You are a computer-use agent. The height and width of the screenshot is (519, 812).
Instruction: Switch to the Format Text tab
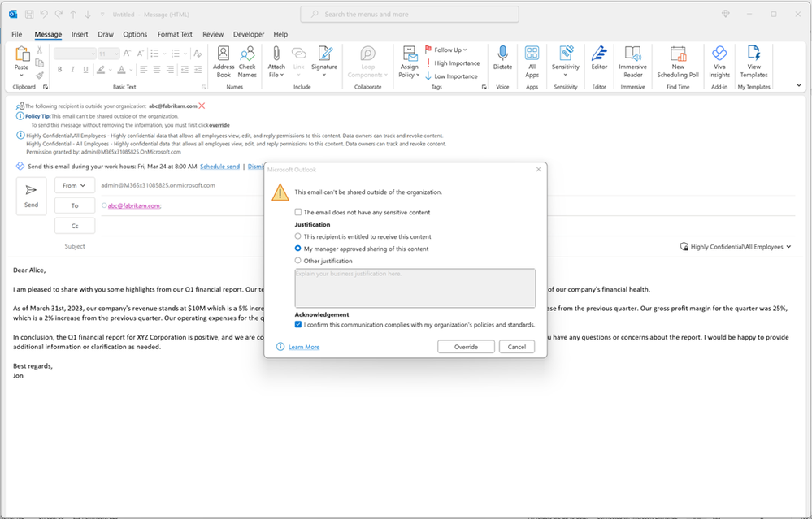point(175,34)
